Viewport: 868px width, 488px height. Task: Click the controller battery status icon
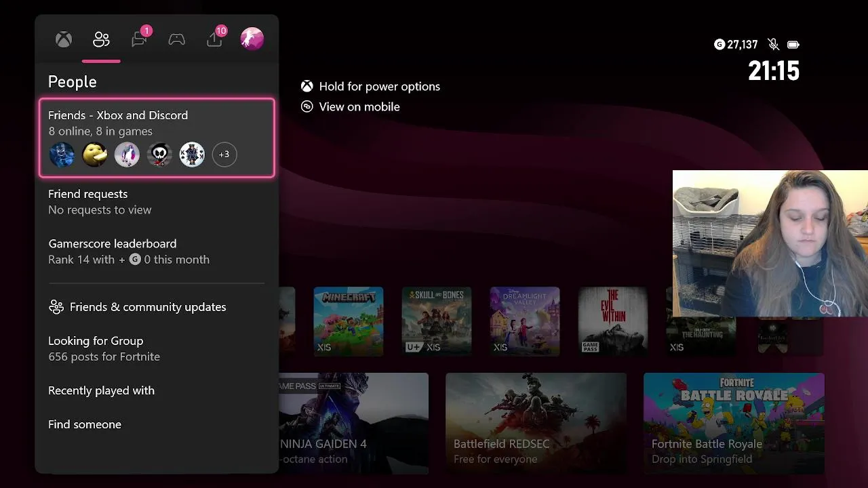pyautogui.click(x=793, y=45)
